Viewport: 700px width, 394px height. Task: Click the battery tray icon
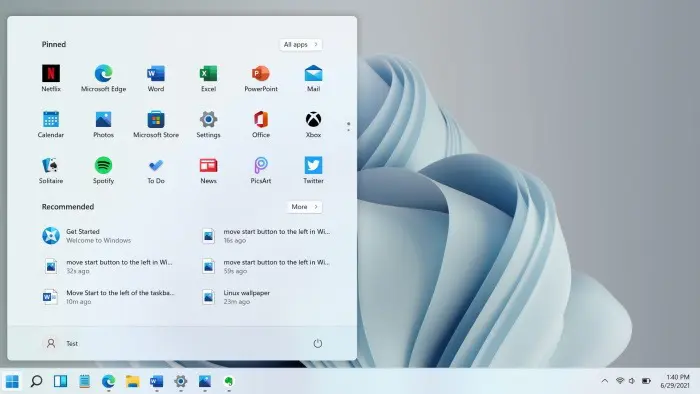click(646, 381)
